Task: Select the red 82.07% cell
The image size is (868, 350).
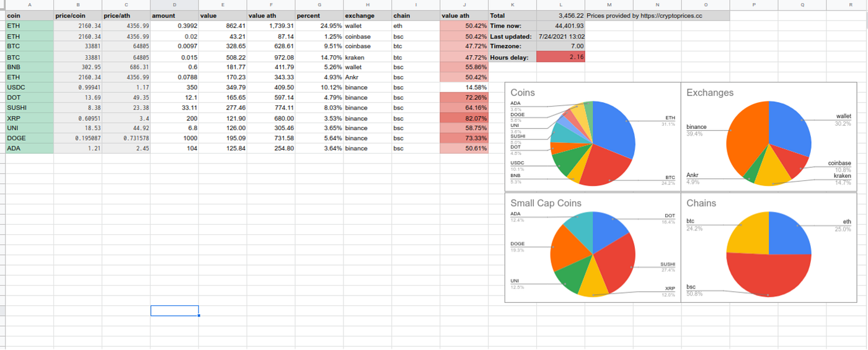Action: click(464, 118)
